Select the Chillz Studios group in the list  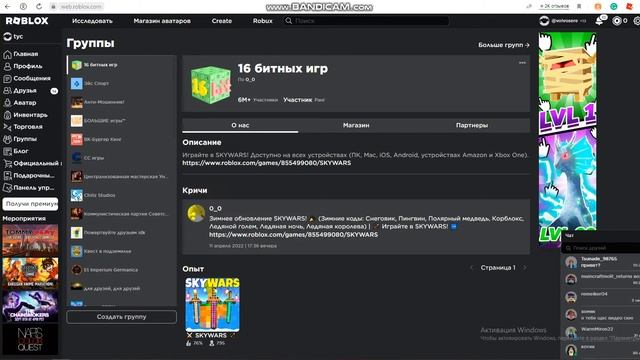(x=122, y=195)
